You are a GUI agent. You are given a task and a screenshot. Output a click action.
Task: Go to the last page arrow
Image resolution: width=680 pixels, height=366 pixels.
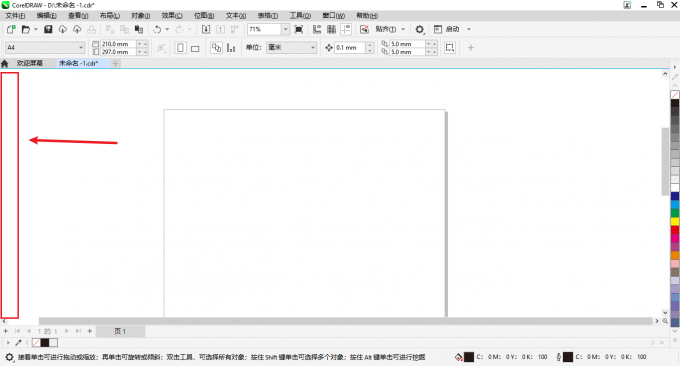pyautogui.click(x=78, y=331)
